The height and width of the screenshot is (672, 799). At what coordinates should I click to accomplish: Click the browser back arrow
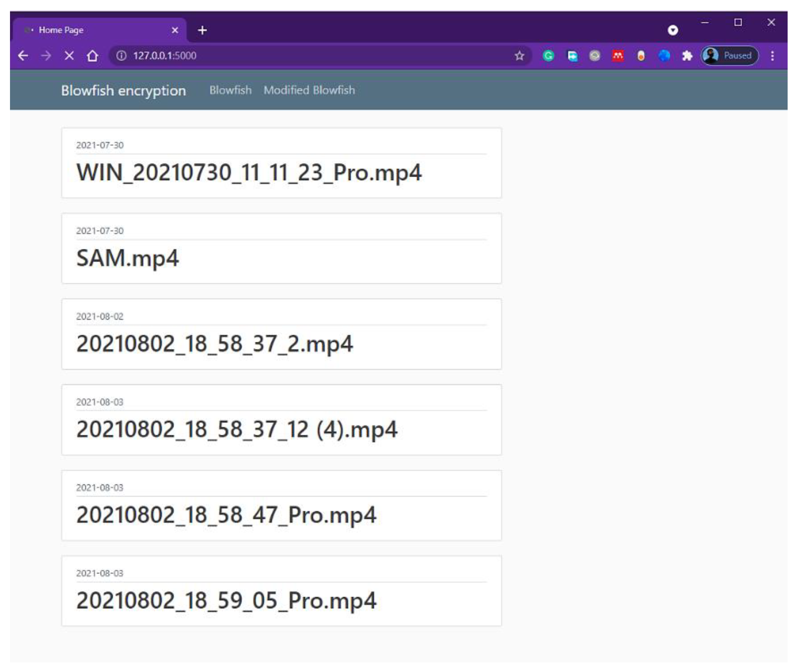pos(23,56)
